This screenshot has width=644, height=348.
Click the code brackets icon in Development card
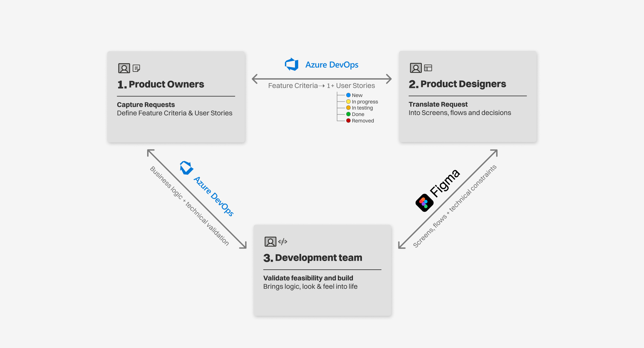(283, 242)
